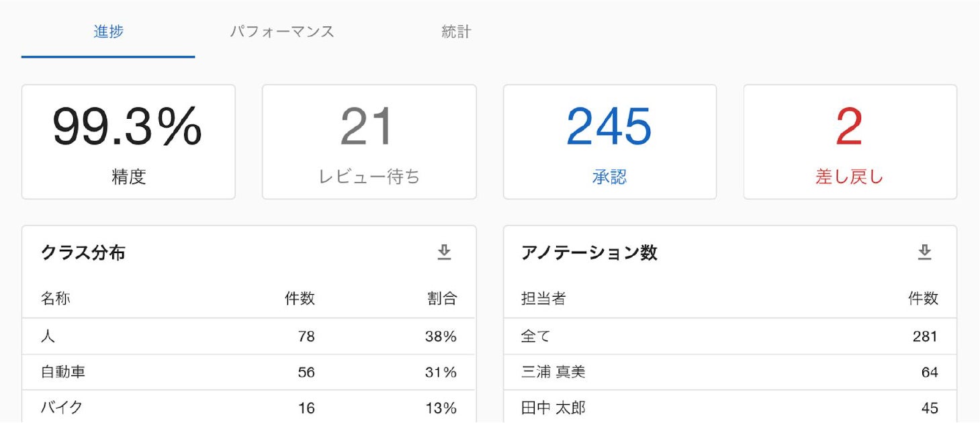This screenshot has width=980, height=423.
Task: Open the 245 承認 card
Action: coord(609,142)
